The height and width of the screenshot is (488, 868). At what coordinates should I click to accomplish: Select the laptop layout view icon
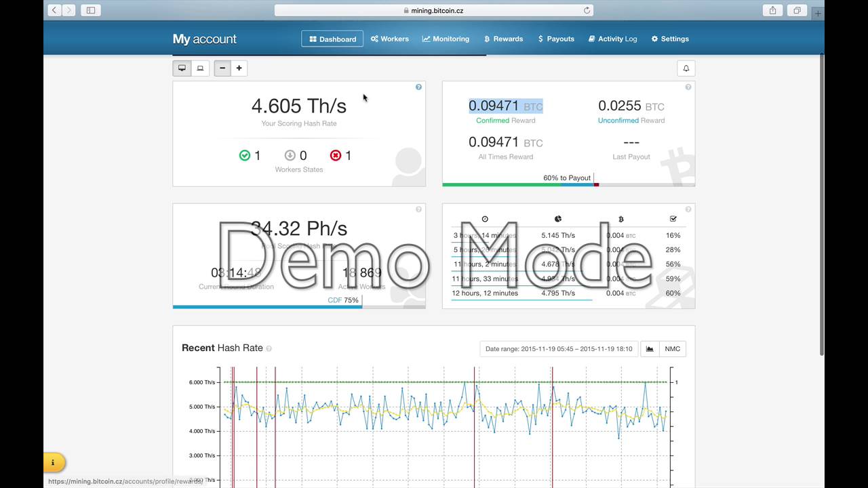click(200, 68)
